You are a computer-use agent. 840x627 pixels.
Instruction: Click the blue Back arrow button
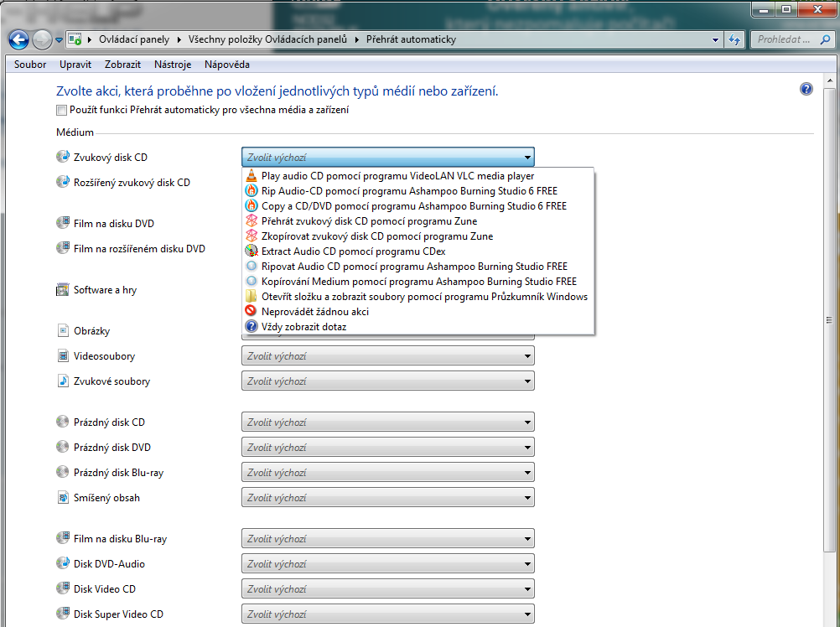(18, 39)
